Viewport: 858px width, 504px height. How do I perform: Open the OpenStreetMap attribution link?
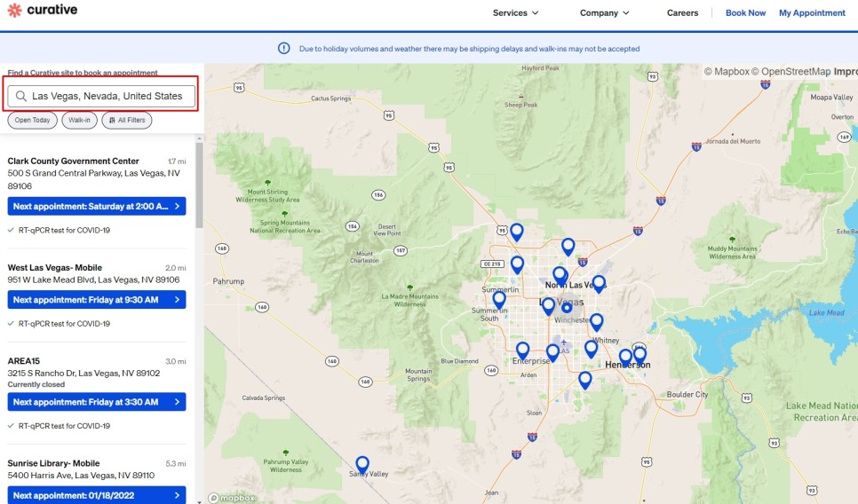tap(790, 72)
